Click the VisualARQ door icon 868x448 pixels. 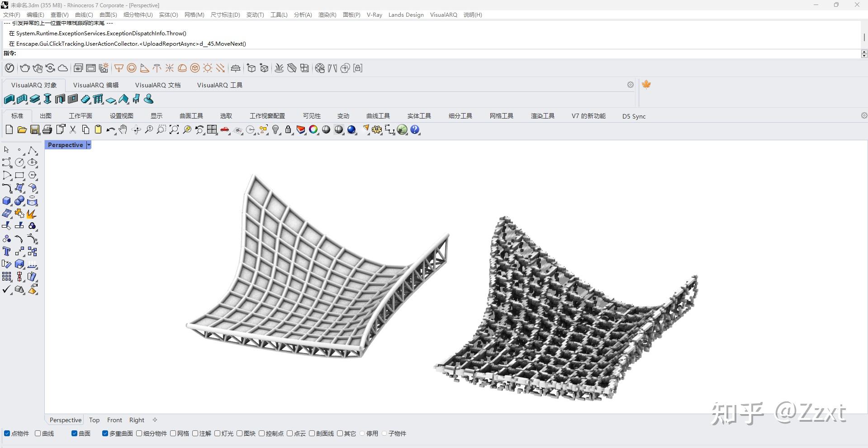point(60,99)
